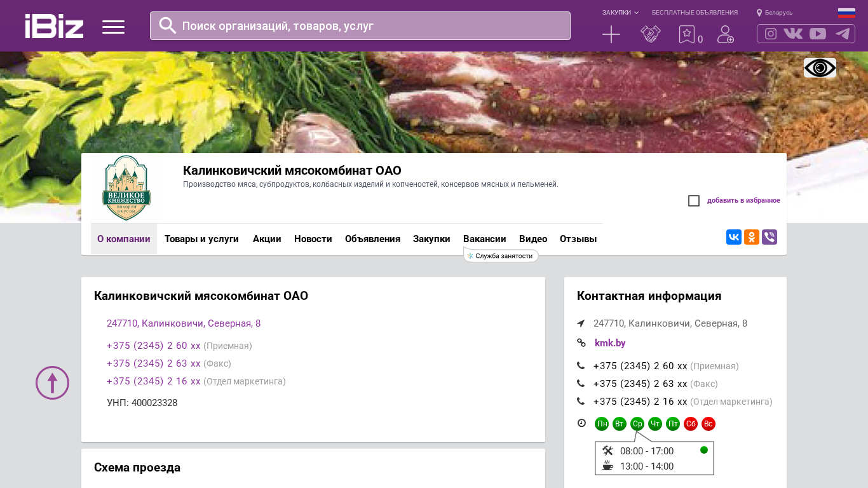Share the company page on VK
The height and width of the screenshot is (488, 868).
(734, 237)
